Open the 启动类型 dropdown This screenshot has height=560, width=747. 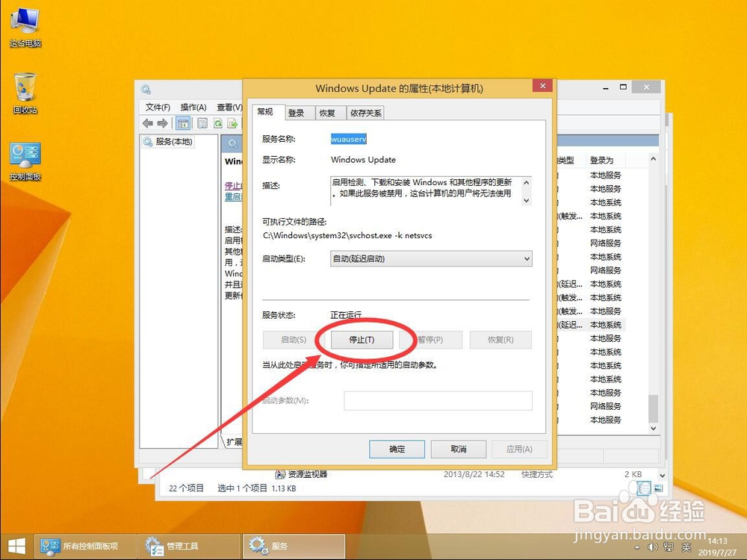point(431,258)
